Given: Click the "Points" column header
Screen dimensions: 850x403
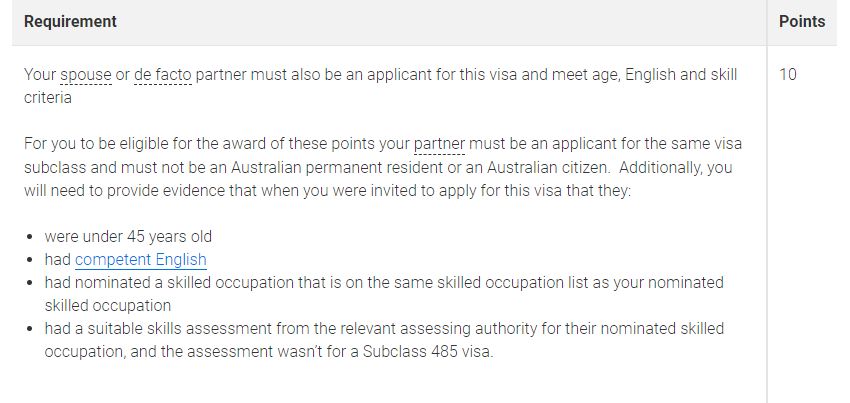Looking at the screenshot, I should pyautogui.click(x=801, y=21).
